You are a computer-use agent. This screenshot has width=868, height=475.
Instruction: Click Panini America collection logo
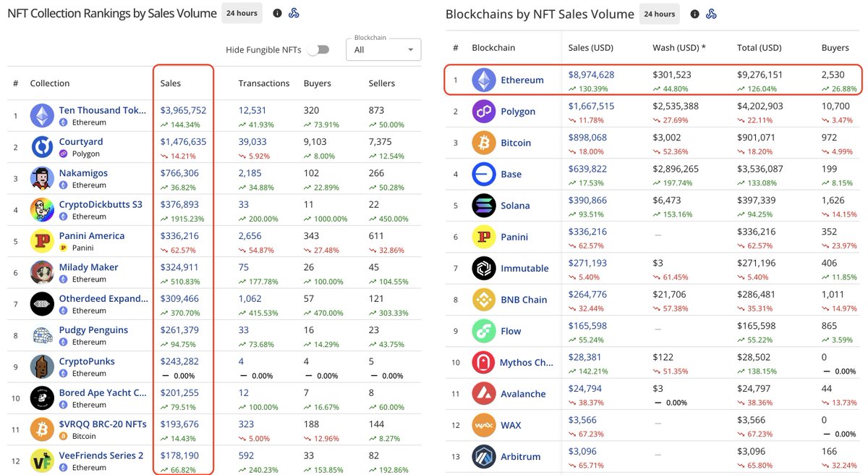[x=42, y=241]
